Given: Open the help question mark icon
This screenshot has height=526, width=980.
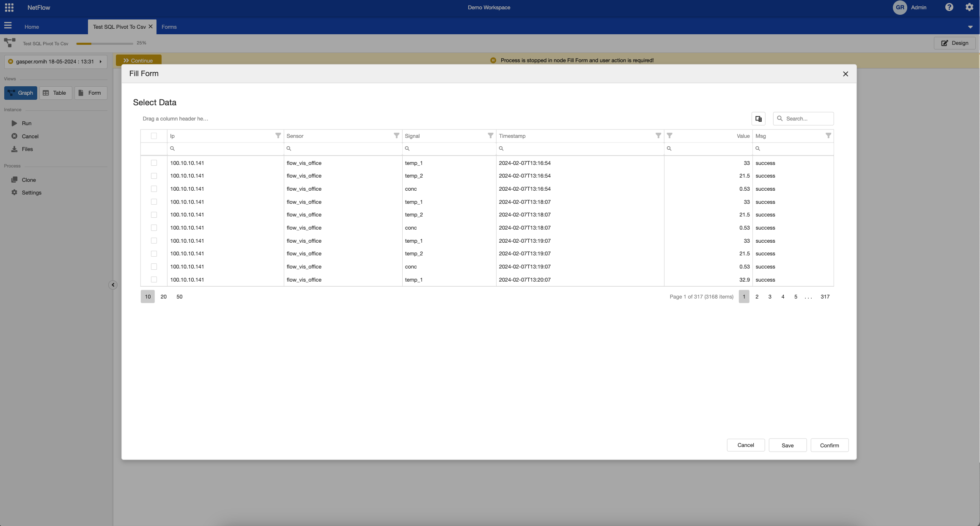Looking at the screenshot, I should [x=949, y=8].
